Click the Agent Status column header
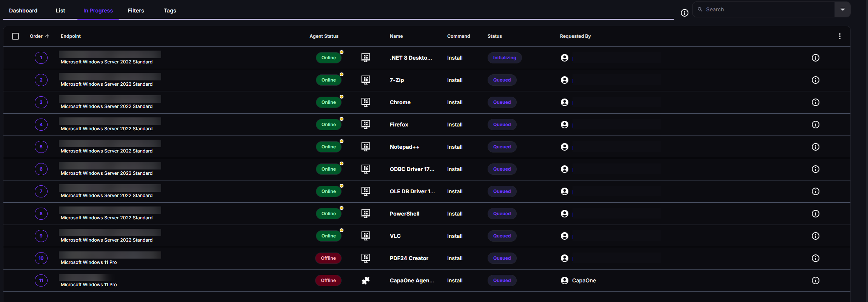The height and width of the screenshot is (302, 868). (x=324, y=36)
